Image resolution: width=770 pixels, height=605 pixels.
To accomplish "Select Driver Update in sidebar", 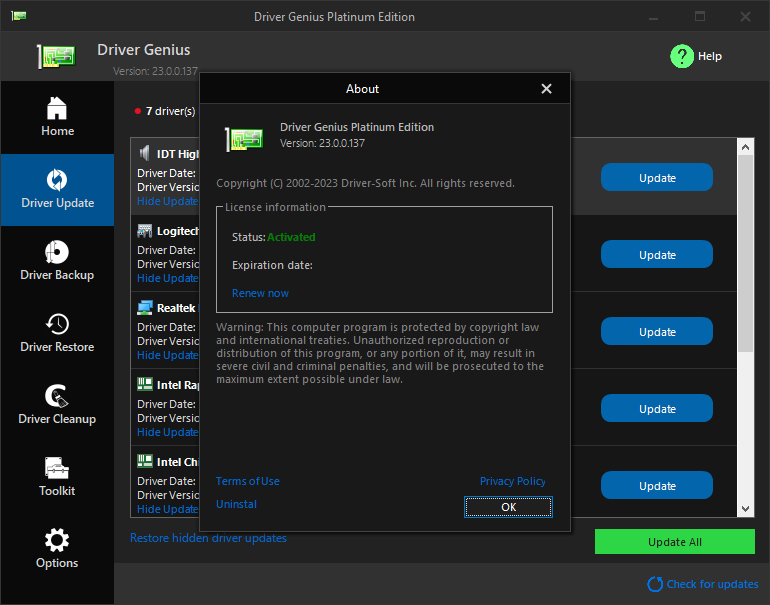I will point(57,190).
